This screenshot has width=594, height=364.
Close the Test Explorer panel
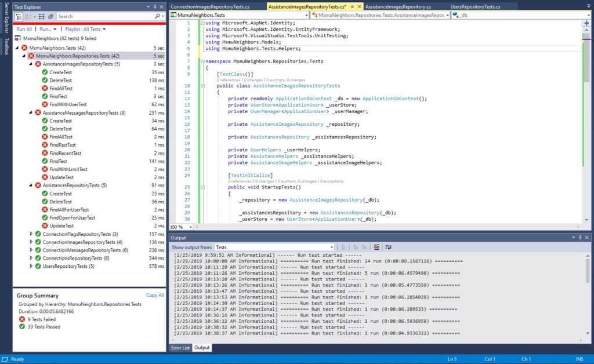161,7
